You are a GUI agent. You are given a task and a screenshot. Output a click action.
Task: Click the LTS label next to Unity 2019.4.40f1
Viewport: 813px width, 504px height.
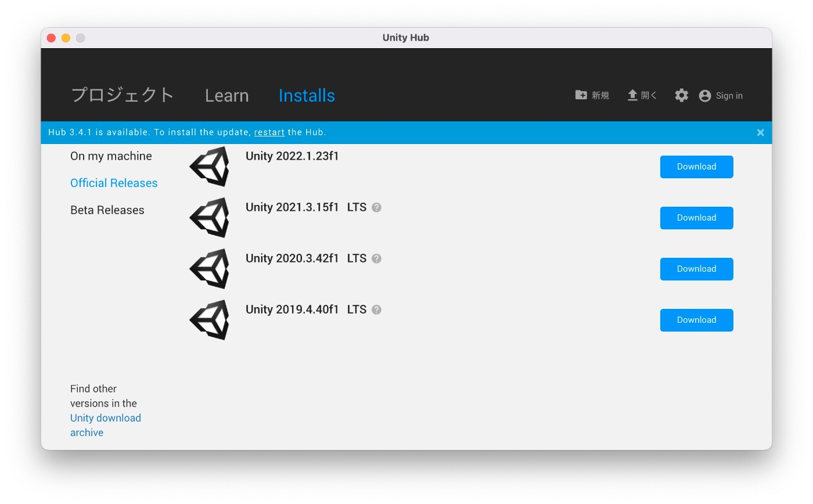pos(357,309)
